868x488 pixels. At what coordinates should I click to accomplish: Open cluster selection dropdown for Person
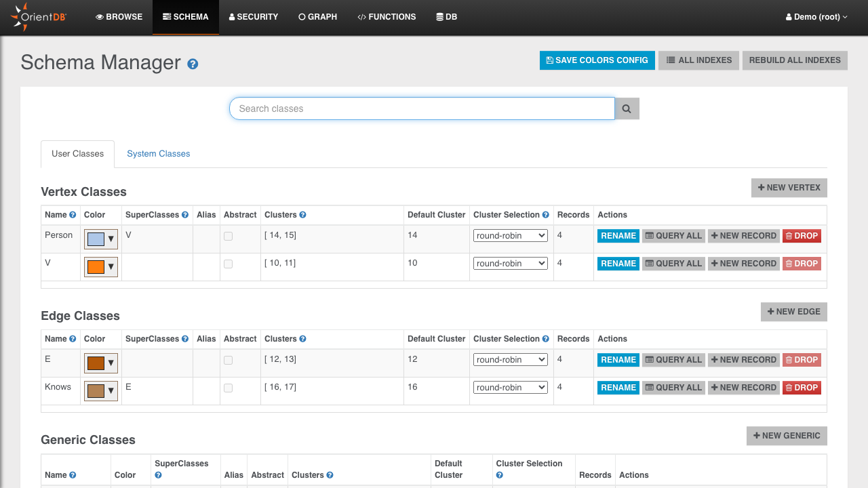(x=511, y=236)
